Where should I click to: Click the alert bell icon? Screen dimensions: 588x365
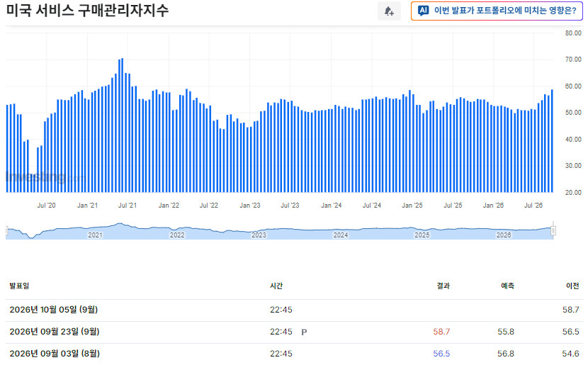tap(389, 11)
